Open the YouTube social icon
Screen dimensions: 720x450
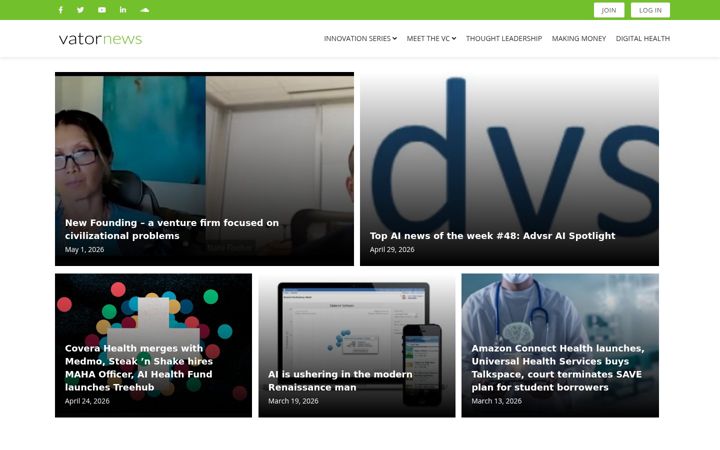(x=102, y=10)
